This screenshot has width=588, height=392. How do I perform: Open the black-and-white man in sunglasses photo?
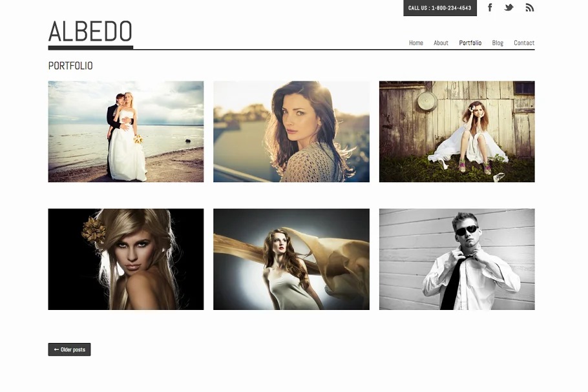pyautogui.click(x=457, y=259)
